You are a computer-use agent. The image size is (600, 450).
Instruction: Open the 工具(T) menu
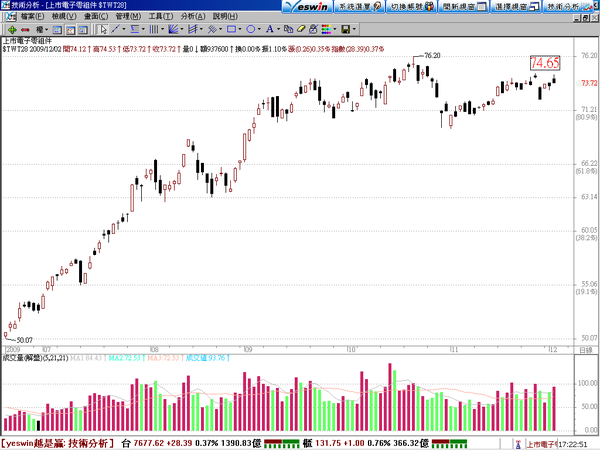coord(161,16)
